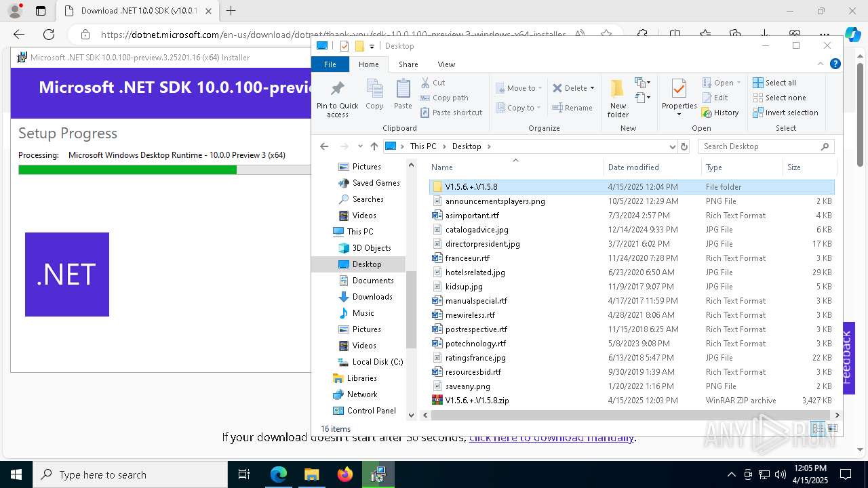Click Paste shortcut in ribbon

451,113
